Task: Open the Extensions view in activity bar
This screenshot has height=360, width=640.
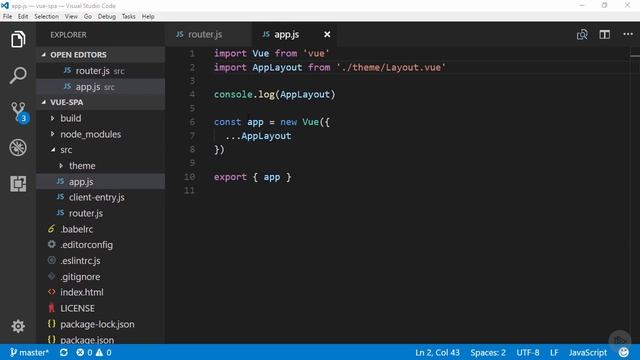Action: (x=18, y=184)
